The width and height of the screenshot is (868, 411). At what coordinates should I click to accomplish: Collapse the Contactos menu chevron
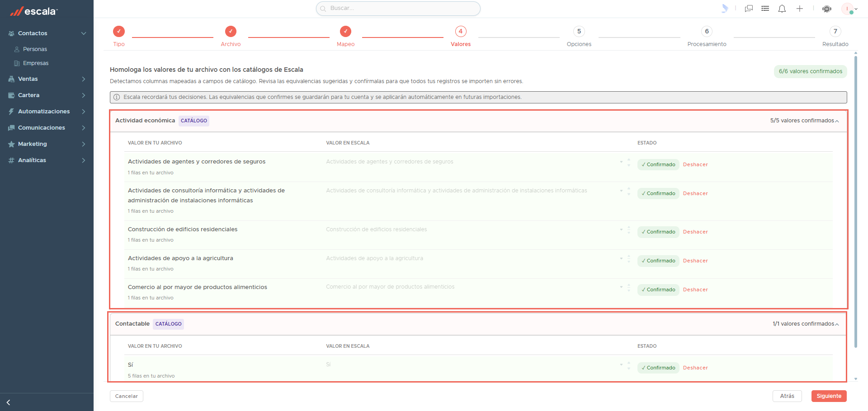click(x=84, y=33)
